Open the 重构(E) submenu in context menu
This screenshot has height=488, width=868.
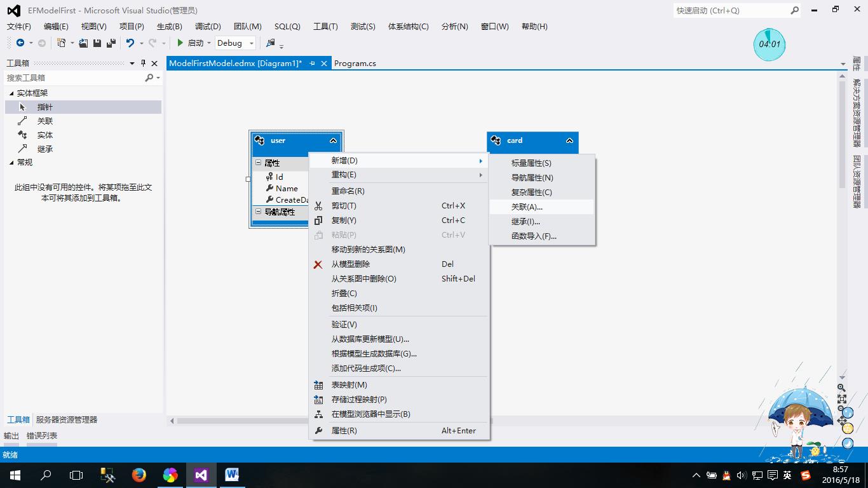(399, 175)
